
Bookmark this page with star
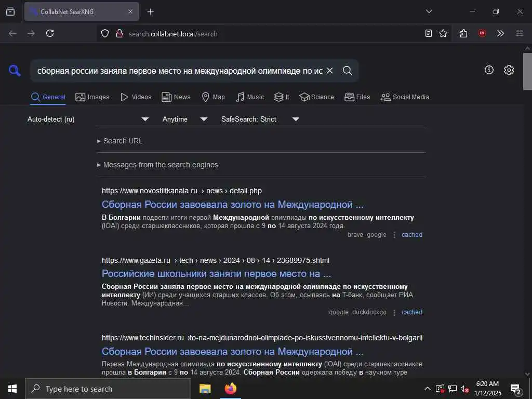pos(443,33)
